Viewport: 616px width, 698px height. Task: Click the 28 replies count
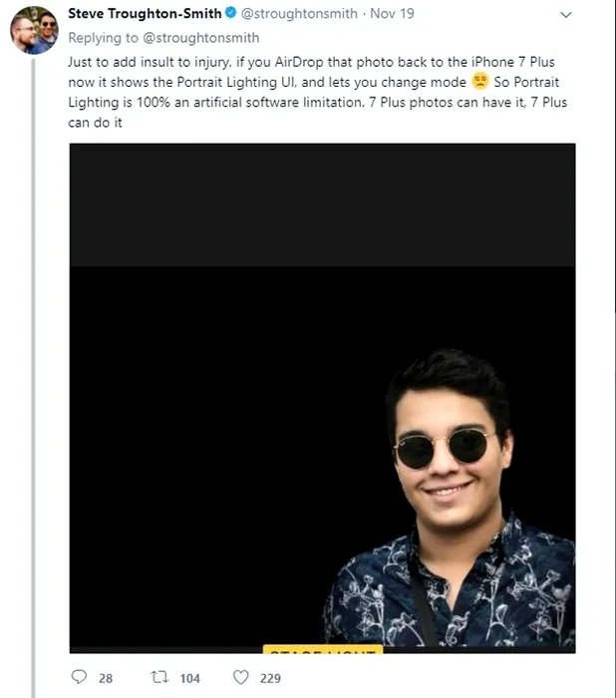(106, 678)
